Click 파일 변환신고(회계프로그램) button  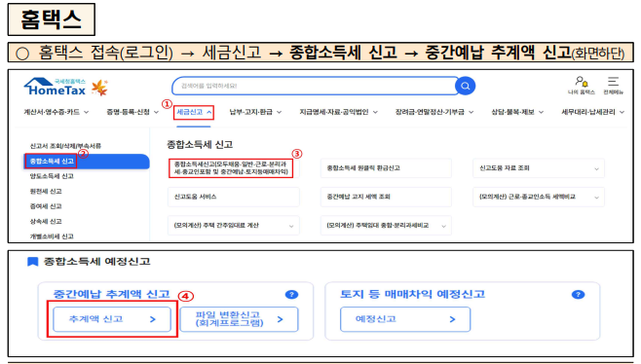point(239,319)
